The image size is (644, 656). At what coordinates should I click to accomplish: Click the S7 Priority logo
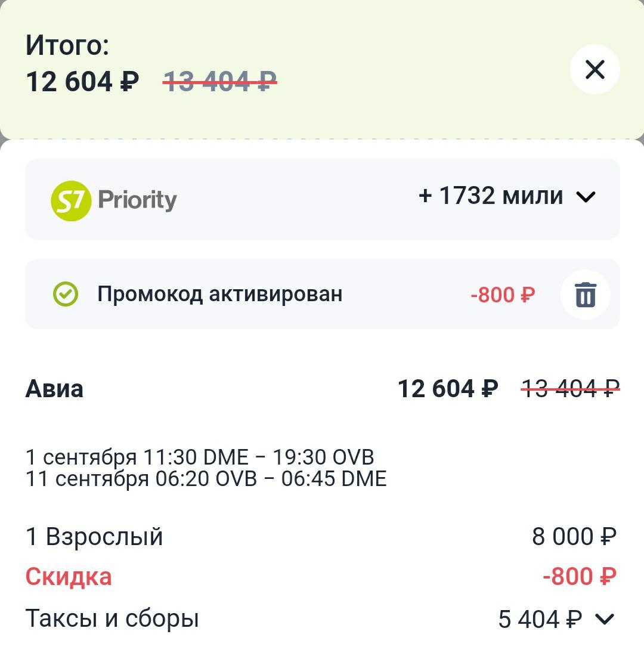[114, 200]
